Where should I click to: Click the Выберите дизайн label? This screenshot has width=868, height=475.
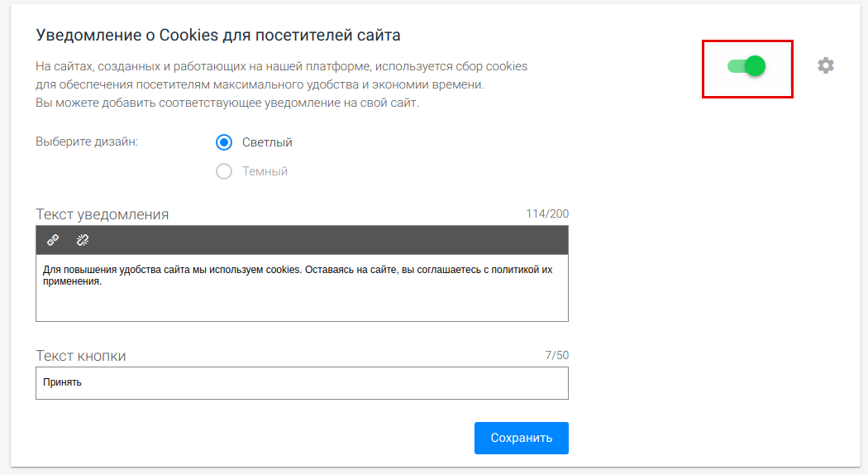87,142
